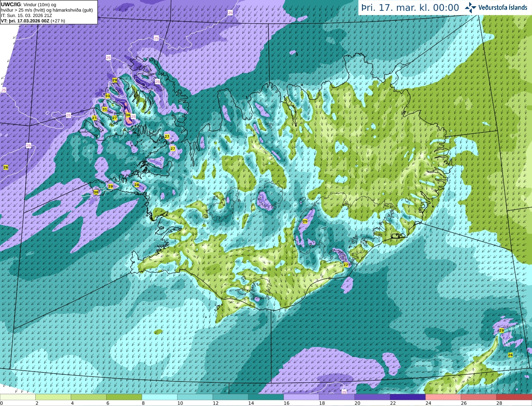Click the 8–10 light cyan legend swatch
The image size is (532, 406).
click(160, 397)
